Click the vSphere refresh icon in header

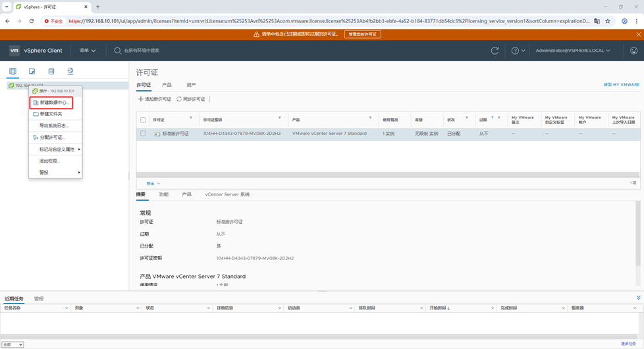tap(495, 51)
